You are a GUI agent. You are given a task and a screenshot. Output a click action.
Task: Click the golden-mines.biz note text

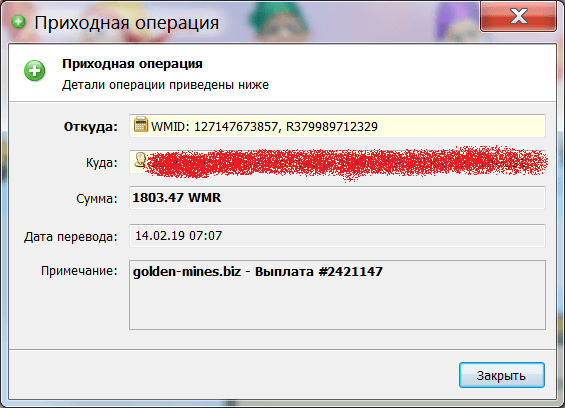258,271
